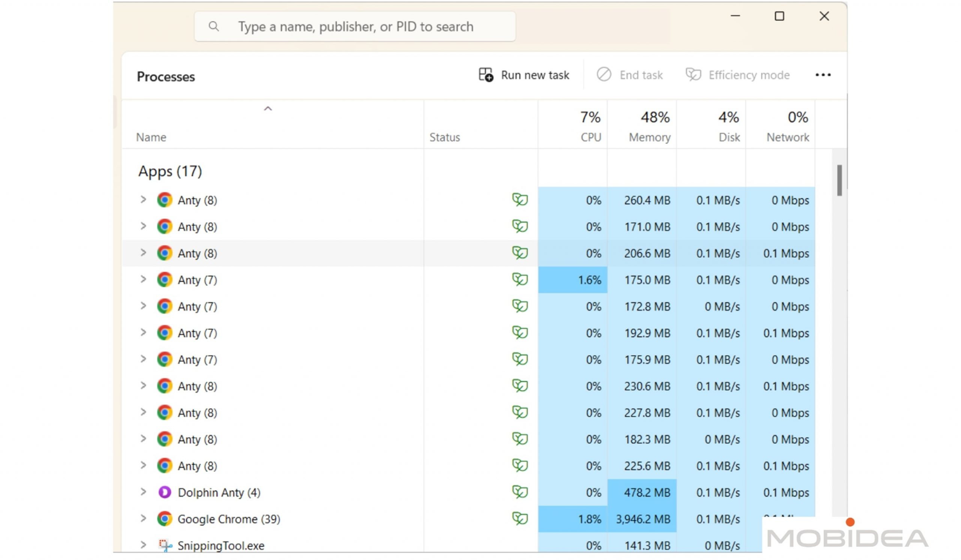Click efficiency leaf in the 192.9 MB Anty row
This screenshot has height=560, width=961.
click(x=520, y=333)
